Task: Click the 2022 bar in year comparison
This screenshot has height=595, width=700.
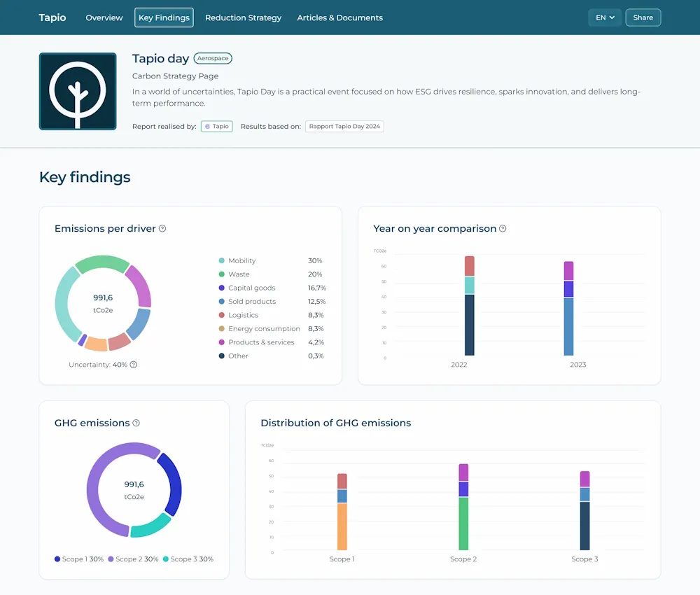Action: [469, 306]
